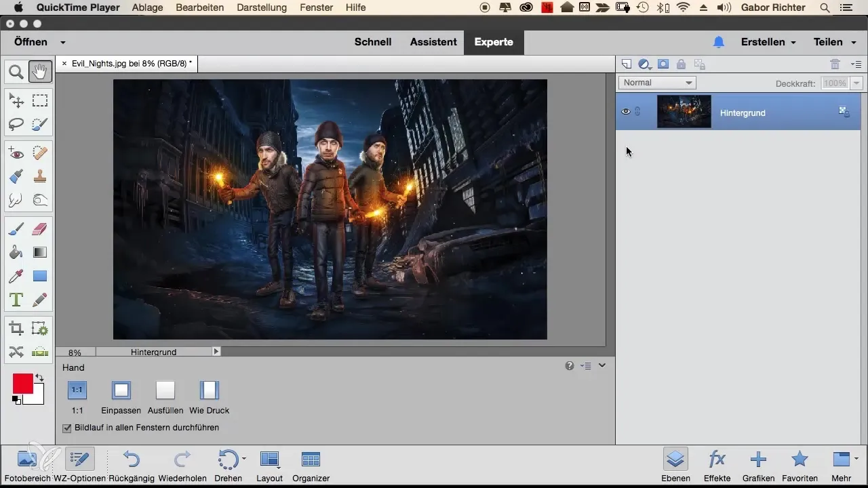Open the Bearbeiten menu
Image resolution: width=868 pixels, height=488 pixels.
click(x=201, y=7)
